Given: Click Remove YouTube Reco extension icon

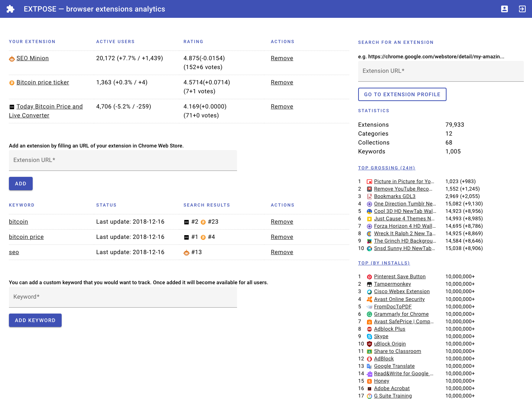Looking at the screenshot, I should 369,189.
